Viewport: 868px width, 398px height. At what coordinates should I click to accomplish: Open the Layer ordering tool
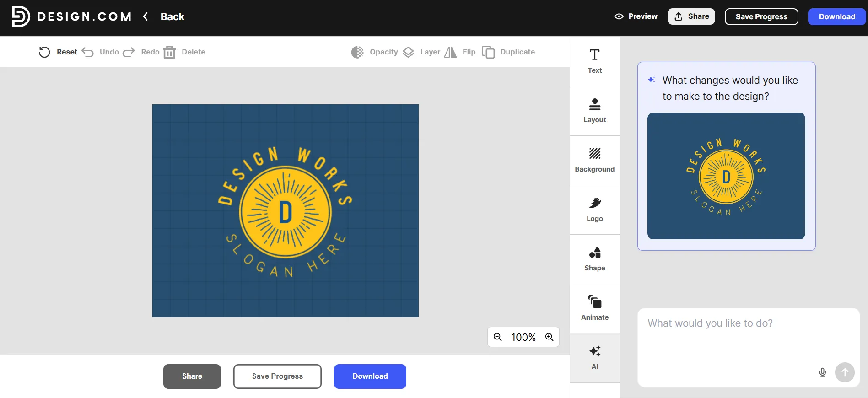421,52
